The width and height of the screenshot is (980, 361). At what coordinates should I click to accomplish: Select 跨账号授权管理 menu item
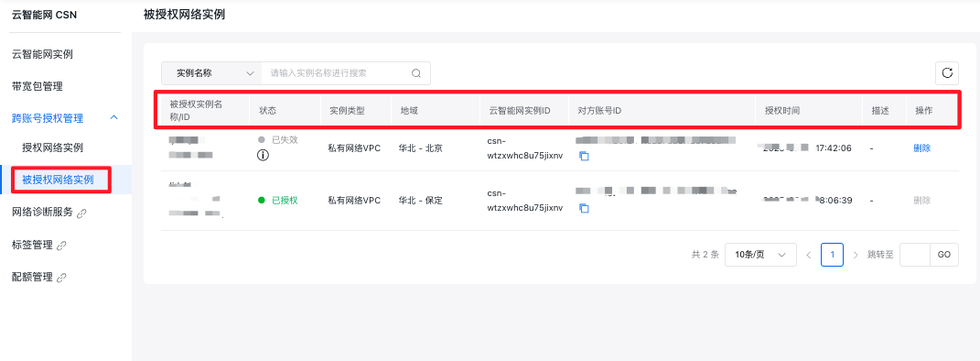click(x=48, y=118)
